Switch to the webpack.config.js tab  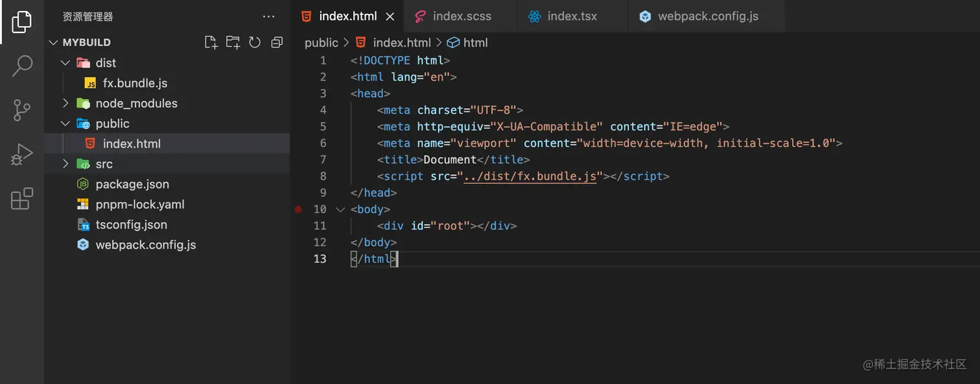click(x=706, y=16)
